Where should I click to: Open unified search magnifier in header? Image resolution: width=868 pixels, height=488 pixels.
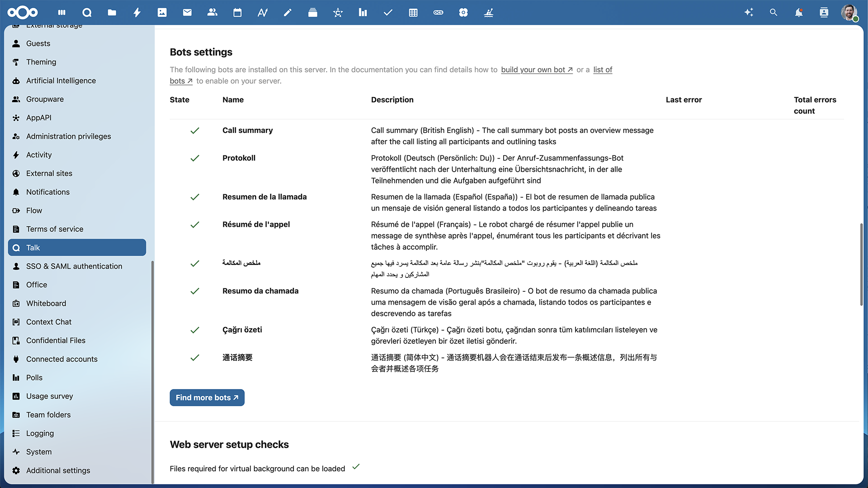pyautogui.click(x=774, y=13)
